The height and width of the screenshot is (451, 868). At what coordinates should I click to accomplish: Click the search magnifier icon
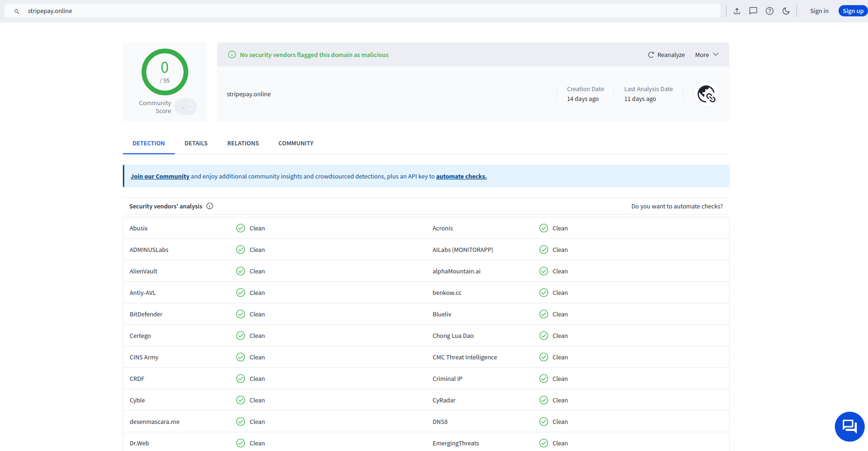[17, 11]
